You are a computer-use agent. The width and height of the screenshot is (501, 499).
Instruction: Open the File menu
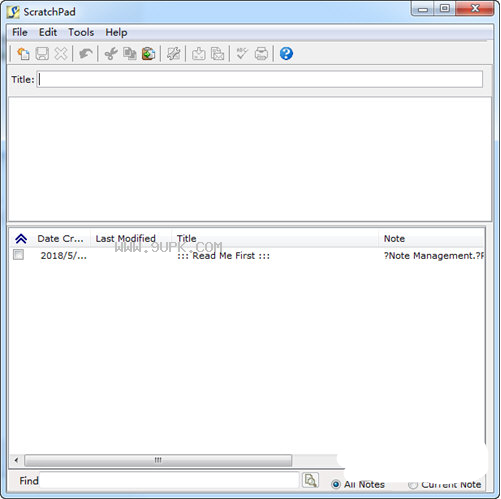click(x=20, y=32)
